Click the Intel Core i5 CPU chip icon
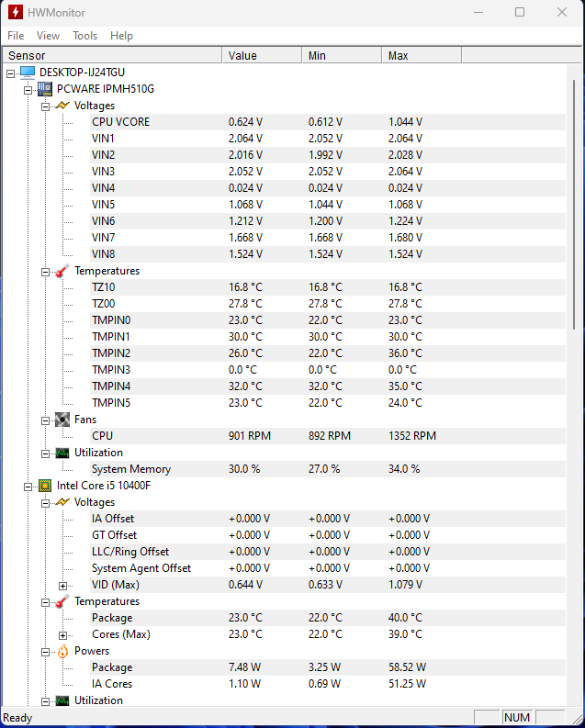 point(45,486)
